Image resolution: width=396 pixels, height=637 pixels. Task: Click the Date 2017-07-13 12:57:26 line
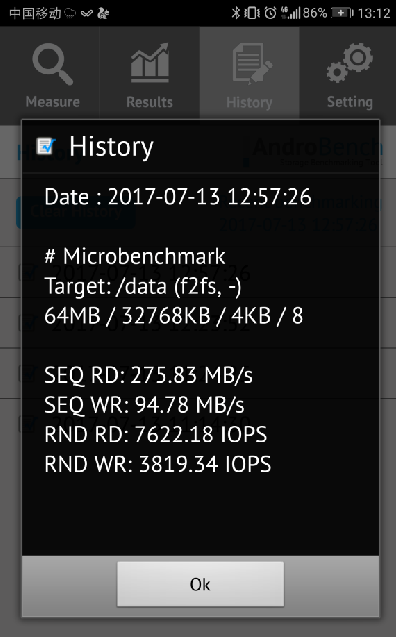(178, 197)
